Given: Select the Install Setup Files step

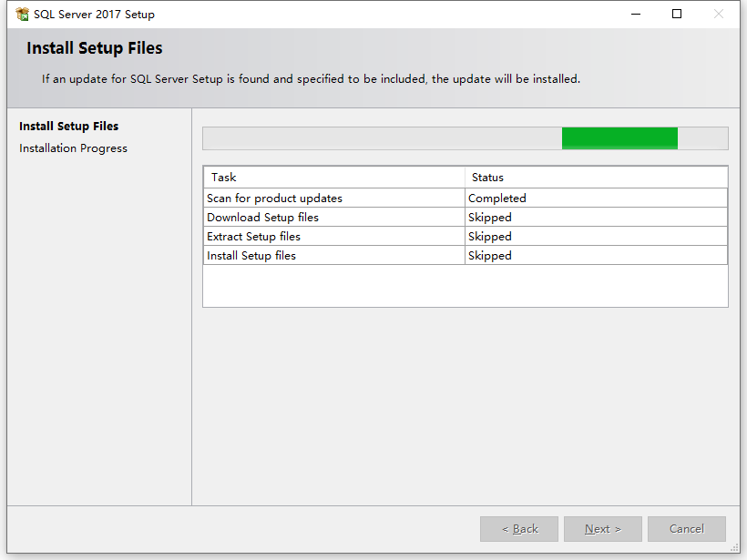Looking at the screenshot, I should tap(68, 127).
